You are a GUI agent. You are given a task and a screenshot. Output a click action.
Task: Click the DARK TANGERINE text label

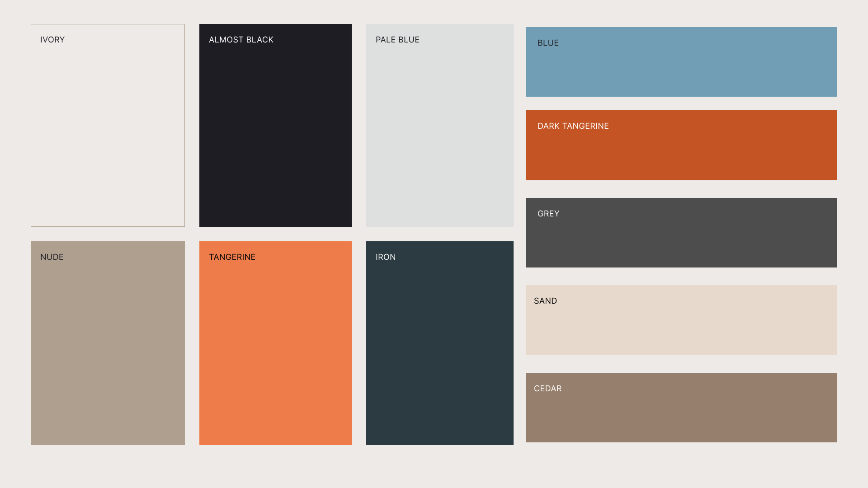[573, 126]
